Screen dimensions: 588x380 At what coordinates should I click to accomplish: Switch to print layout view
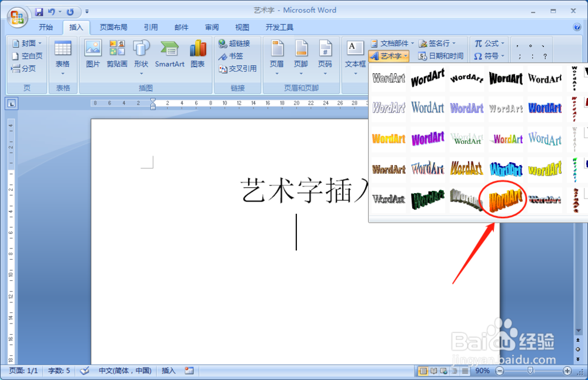(x=423, y=371)
